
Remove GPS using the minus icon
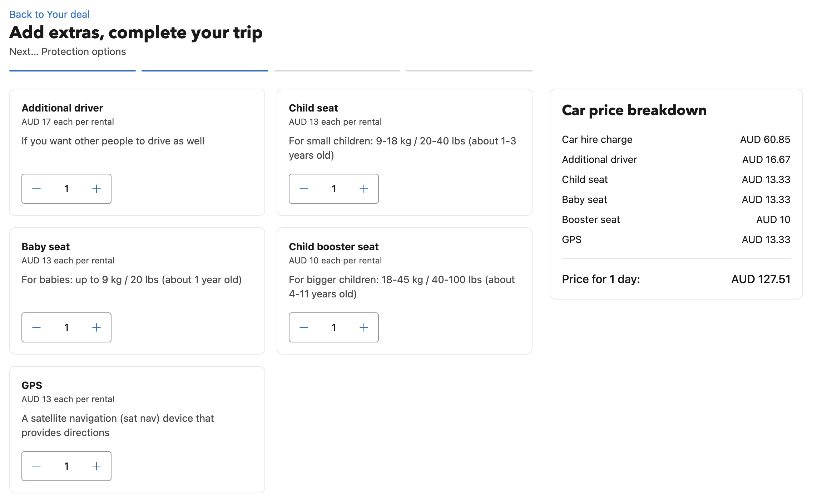coord(36,466)
